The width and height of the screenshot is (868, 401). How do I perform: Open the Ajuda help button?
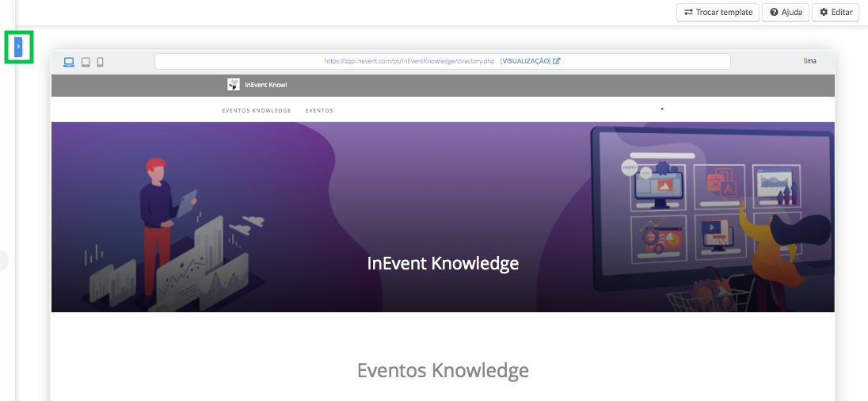coord(786,12)
